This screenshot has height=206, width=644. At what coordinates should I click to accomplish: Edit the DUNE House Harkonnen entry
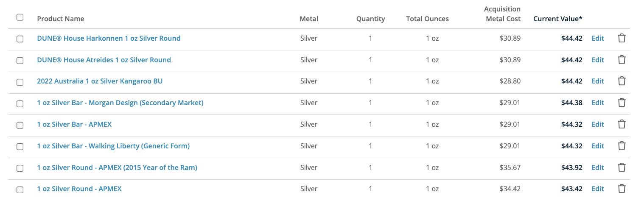click(x=598, y=38)
